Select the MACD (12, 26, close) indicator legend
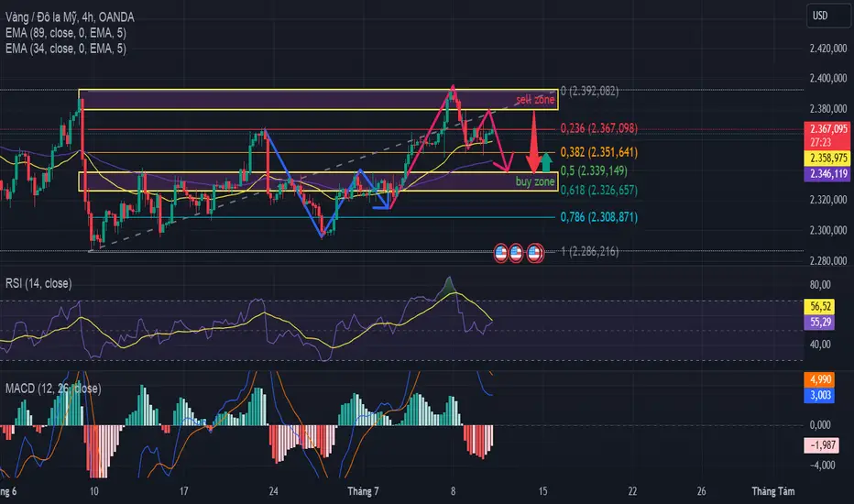854x504 pixels. (53, 389)
